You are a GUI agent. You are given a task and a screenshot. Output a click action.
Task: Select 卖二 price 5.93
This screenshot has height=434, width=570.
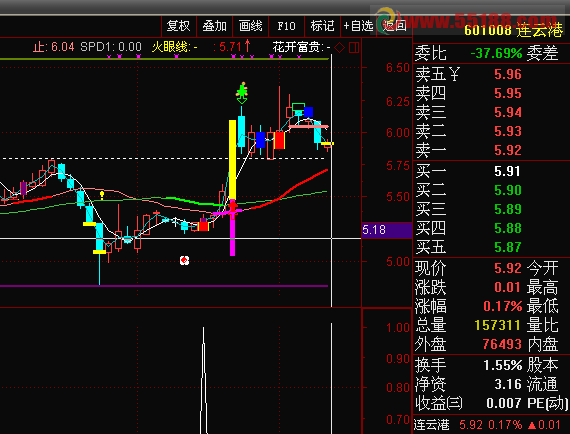click(x=508, y=131)
